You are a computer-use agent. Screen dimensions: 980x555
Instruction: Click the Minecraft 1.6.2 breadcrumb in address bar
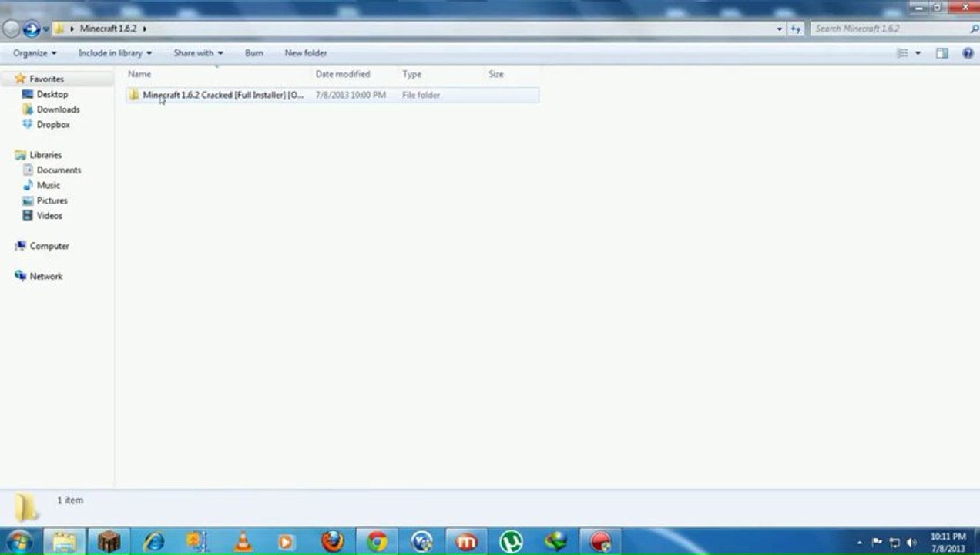tap(108, 29)
